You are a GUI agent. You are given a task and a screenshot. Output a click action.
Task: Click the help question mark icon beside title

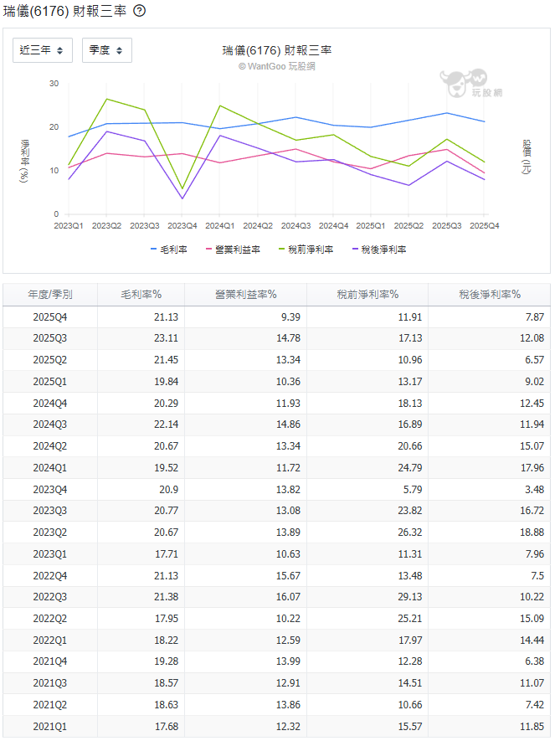point(140,11)
